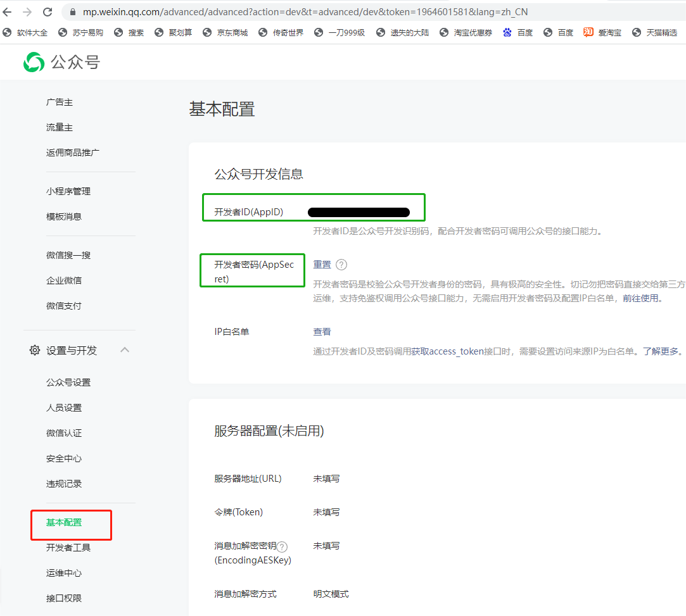Screen dimensions: 686x616
Task: Open 微信支付 in the sidebar
Action: [x=64, y=306]
